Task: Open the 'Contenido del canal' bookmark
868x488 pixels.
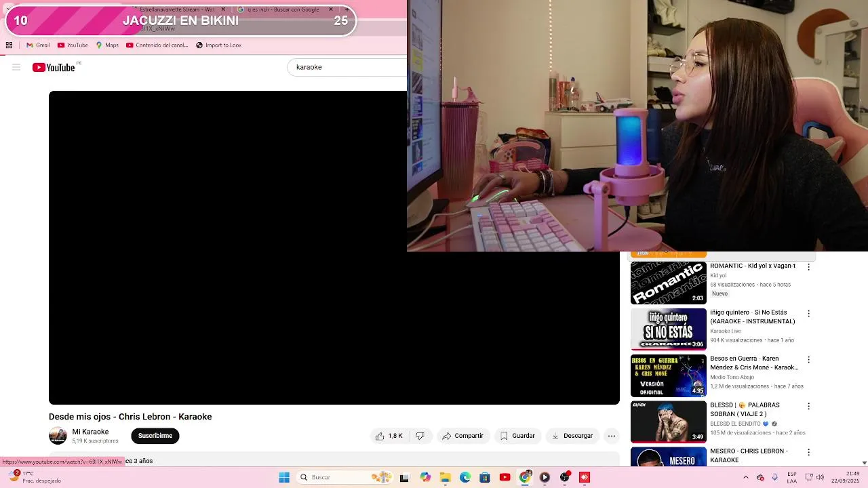Action: (157, 45)
